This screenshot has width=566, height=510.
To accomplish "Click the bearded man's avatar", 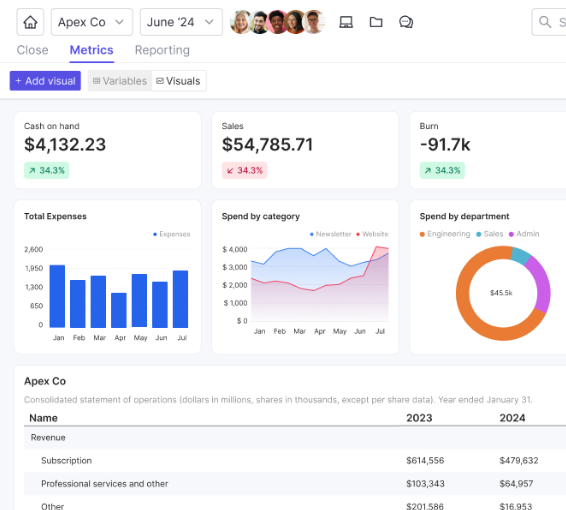I will [x=259, y=22].
